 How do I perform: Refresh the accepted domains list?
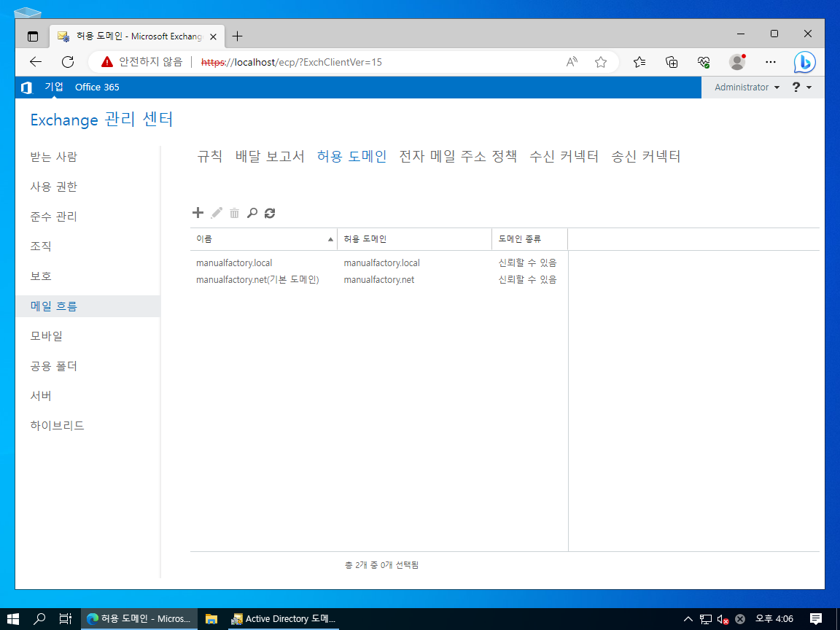[270, 213]
